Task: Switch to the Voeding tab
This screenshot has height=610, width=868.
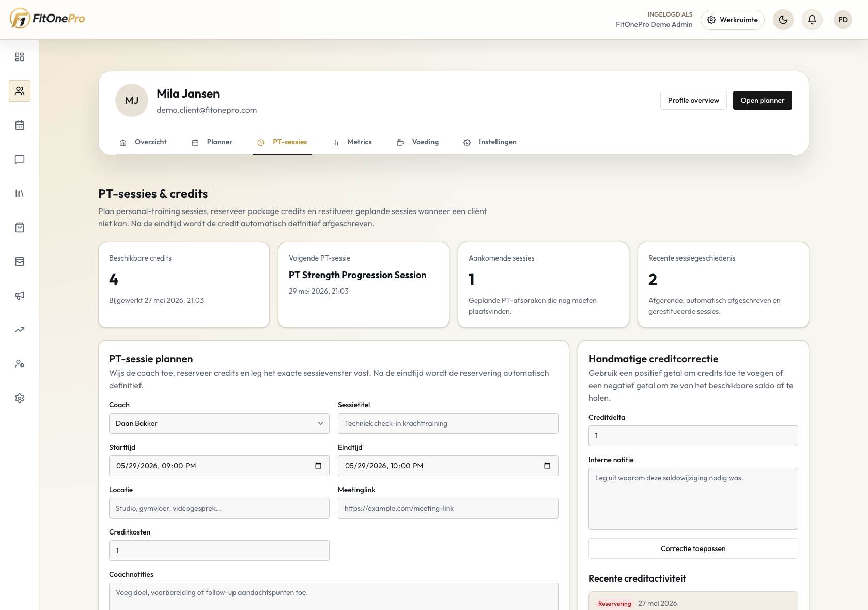Action: (418, 142)
